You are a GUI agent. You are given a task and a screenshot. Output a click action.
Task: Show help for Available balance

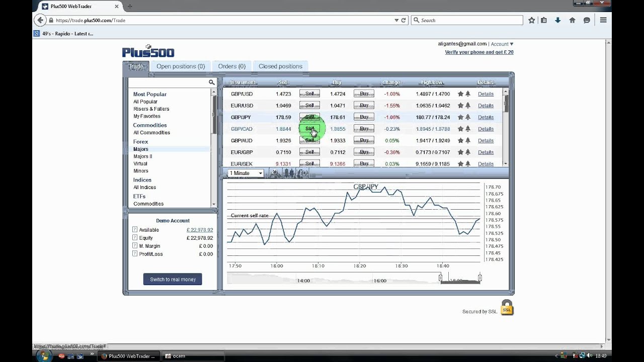(x=135, y=230)
